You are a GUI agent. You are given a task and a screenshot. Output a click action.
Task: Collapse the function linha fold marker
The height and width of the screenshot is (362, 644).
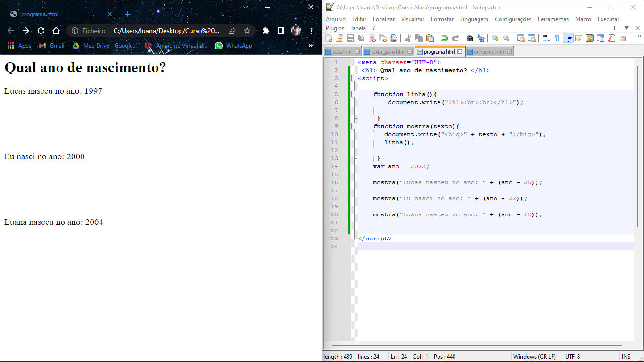(x=354, y=94)
